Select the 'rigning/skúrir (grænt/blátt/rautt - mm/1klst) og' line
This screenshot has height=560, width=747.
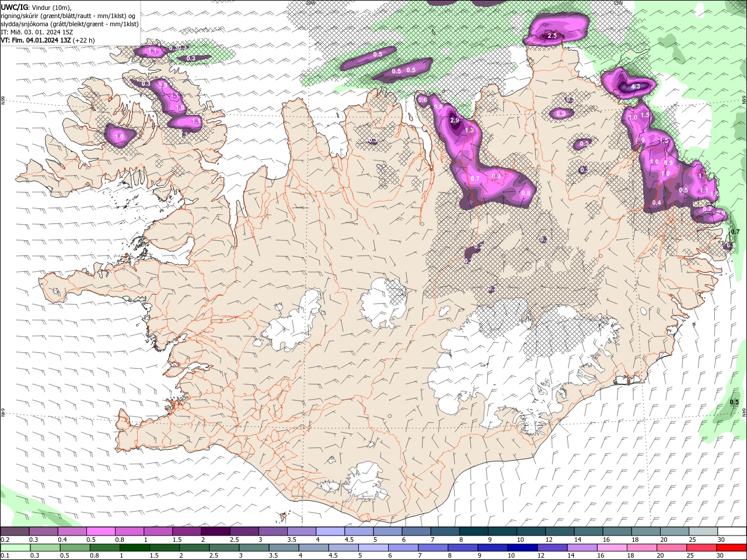pyautogui.click(x=68, y=16)
